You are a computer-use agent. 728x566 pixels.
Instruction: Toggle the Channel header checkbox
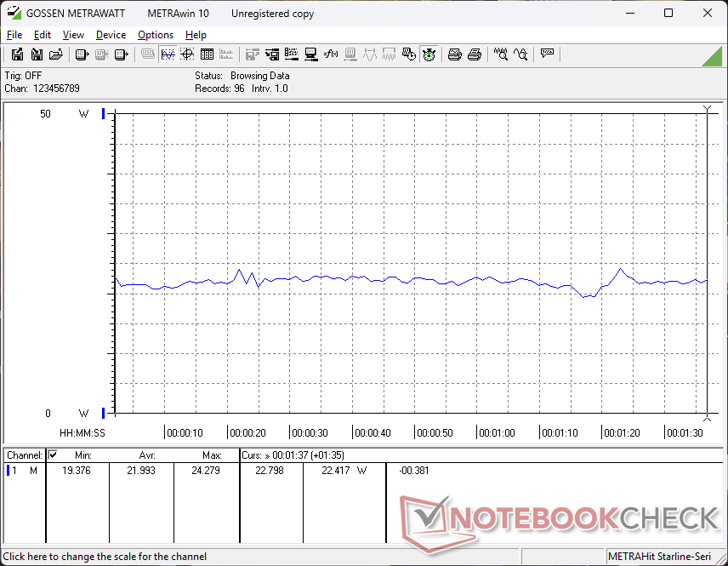(53, 455)
